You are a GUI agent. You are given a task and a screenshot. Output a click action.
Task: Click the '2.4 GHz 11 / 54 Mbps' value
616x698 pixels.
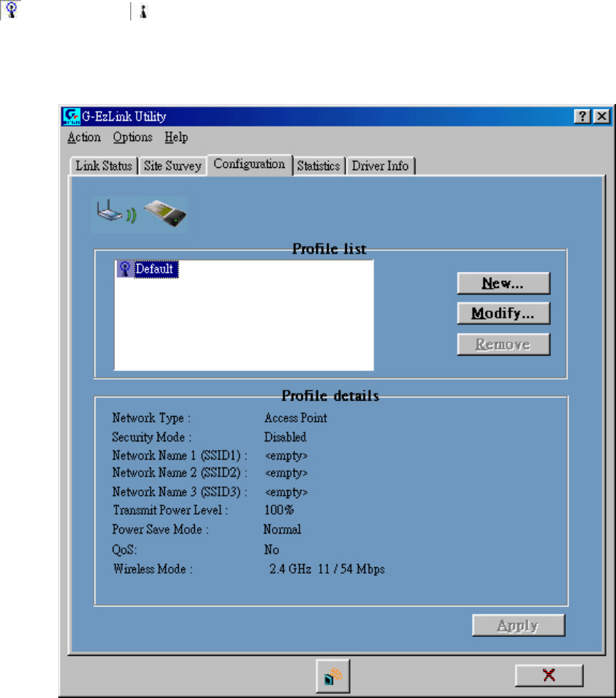327,569
